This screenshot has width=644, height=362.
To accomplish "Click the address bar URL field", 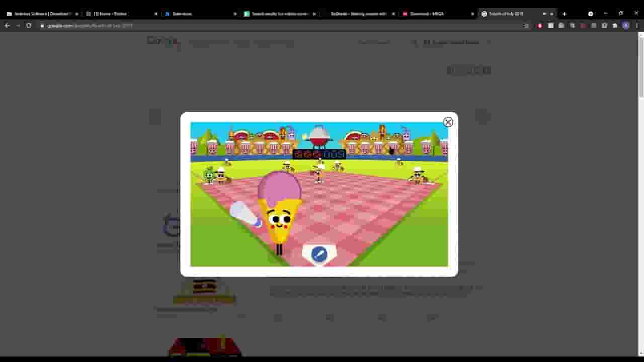I will 282,26.
